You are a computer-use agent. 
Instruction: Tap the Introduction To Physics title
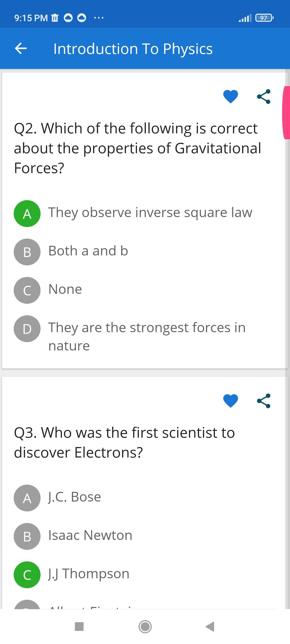click(133, 49)
